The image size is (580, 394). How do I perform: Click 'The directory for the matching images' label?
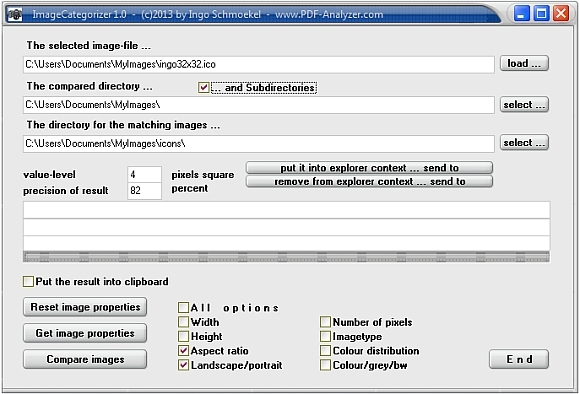[123, 125]
